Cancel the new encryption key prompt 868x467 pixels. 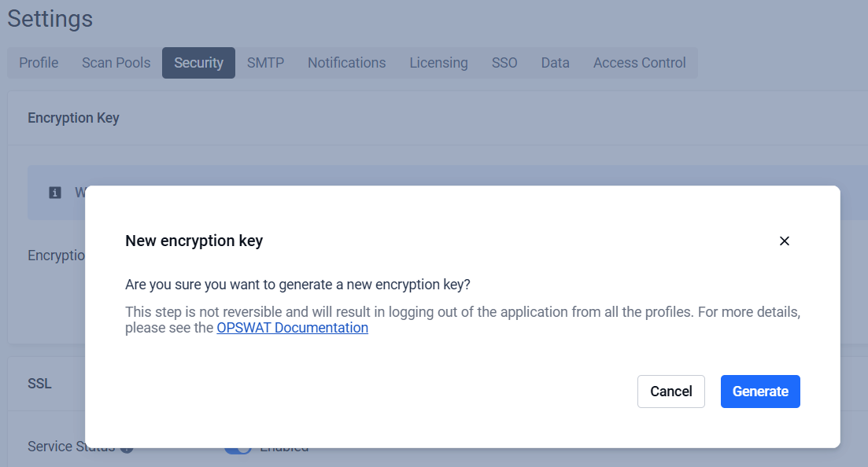671,392
